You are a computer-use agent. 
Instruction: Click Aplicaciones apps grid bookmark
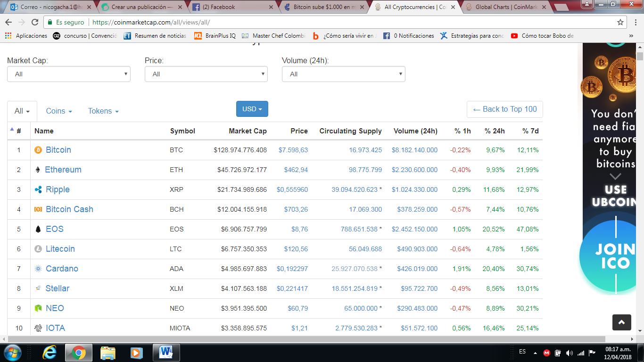click(x=26, y=36)
